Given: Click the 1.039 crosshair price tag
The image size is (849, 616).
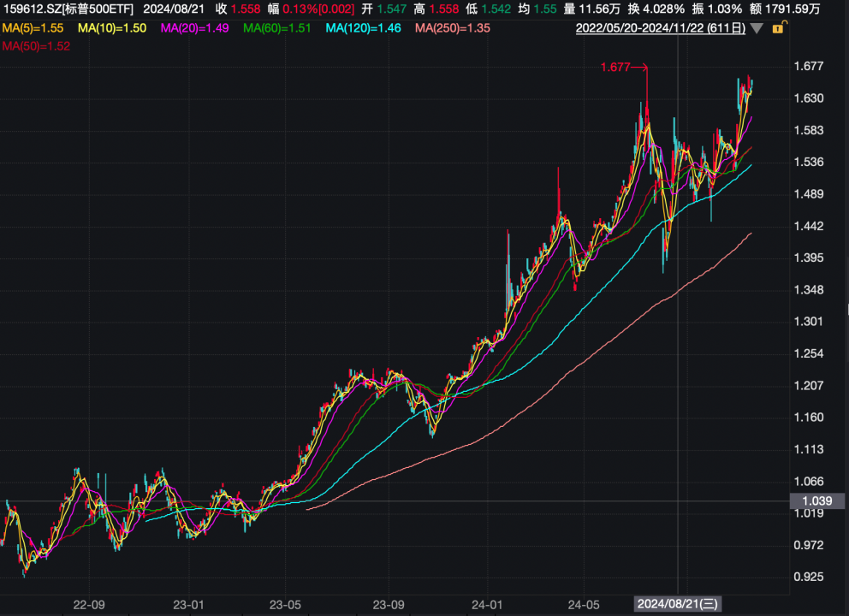Looking at the screenshot, I should 817,500.
